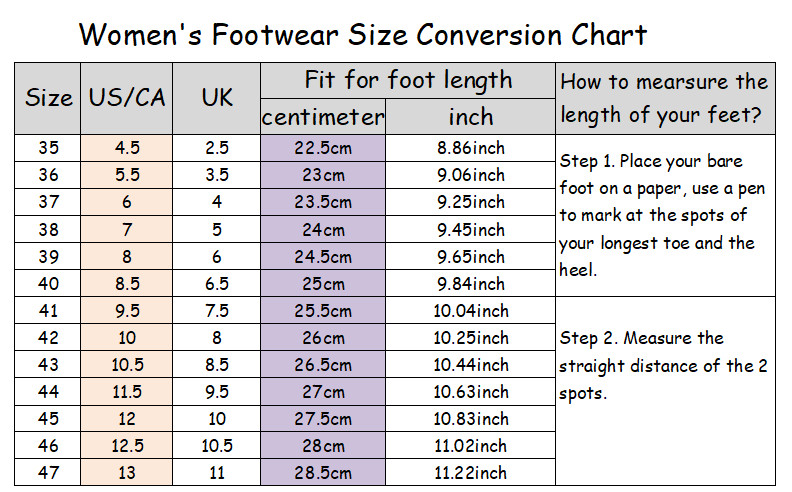Click the 10.44inch cell
Screen dimensions: 792x492
coord(471,365)
